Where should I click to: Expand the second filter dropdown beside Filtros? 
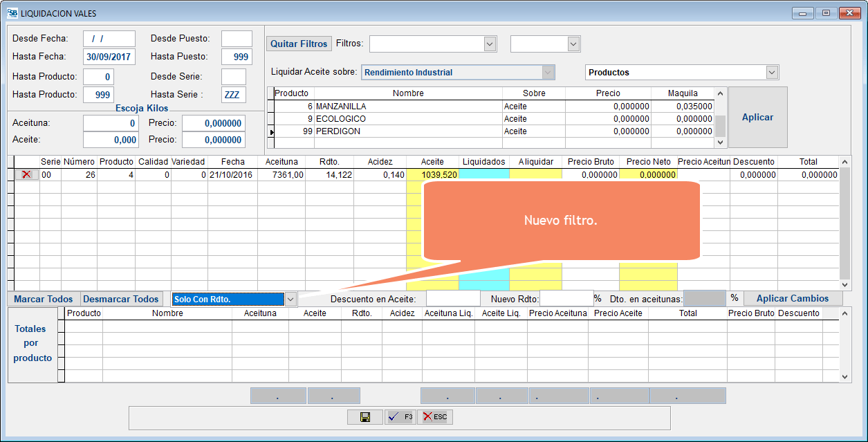tap(573, 44)
